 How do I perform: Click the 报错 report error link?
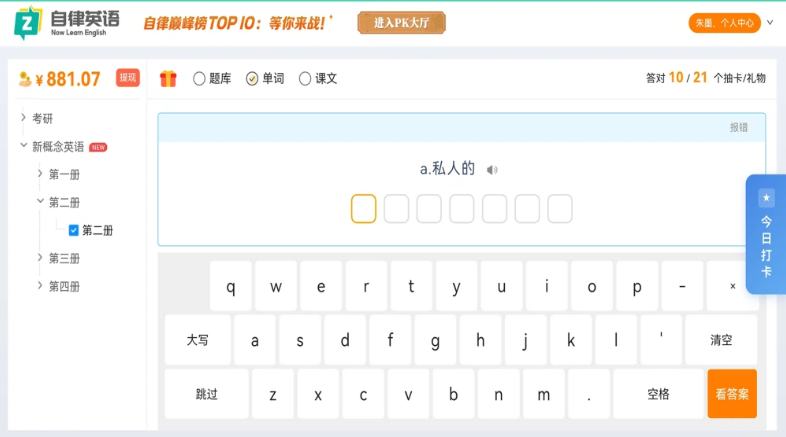(738, 127)
